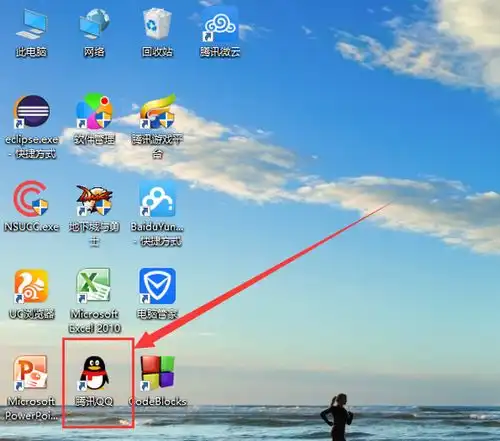Image resolution: width=500 pixels, height=441 pixels.
Task: Select the 腾讯游戏平台 shortcut icon
Action: coord(158,111)
